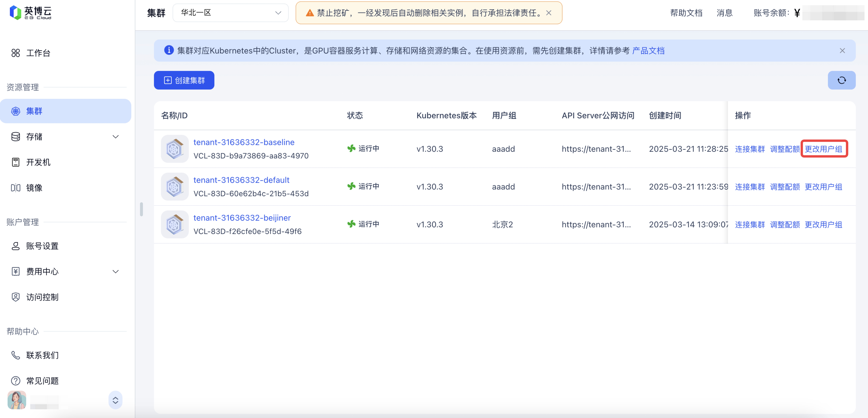Click the 账号设置 user icon

click(x=16, y=246)
